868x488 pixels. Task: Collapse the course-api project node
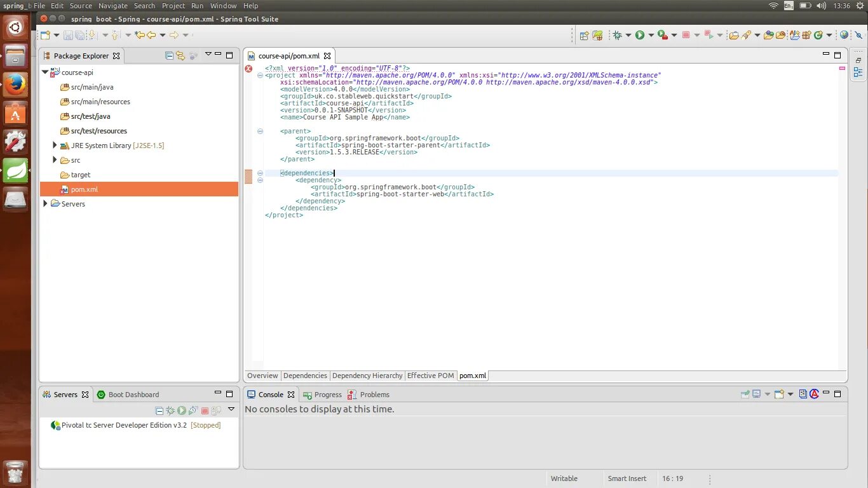click(45, 72)
